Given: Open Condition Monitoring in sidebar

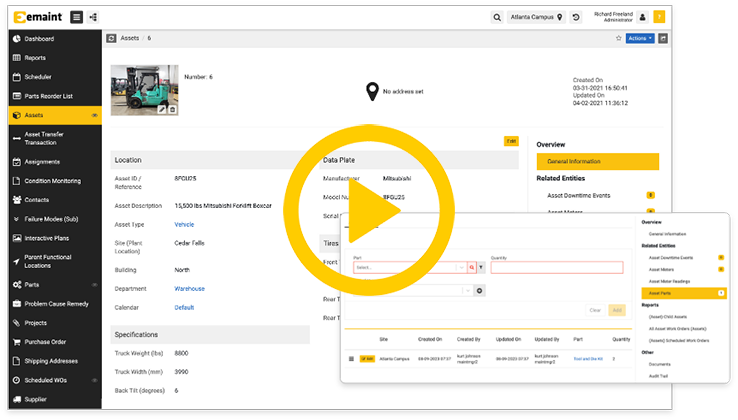Looking at the screenshot, I should pos(55,181).
